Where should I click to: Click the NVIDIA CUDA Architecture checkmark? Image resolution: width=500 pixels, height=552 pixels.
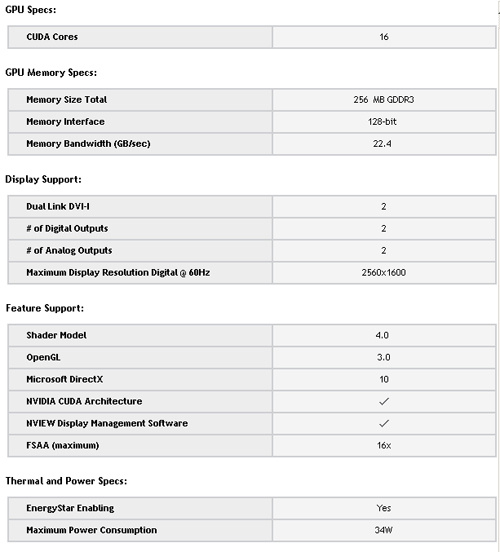point(384,401)
